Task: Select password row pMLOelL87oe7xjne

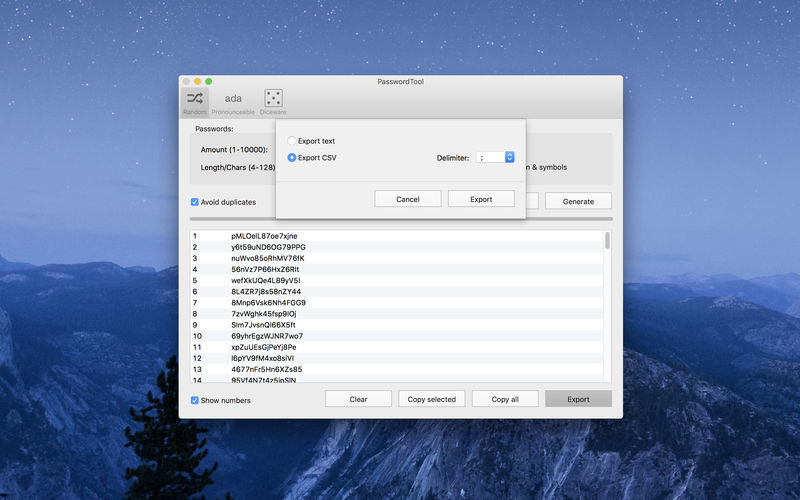Action: [397, 236]
